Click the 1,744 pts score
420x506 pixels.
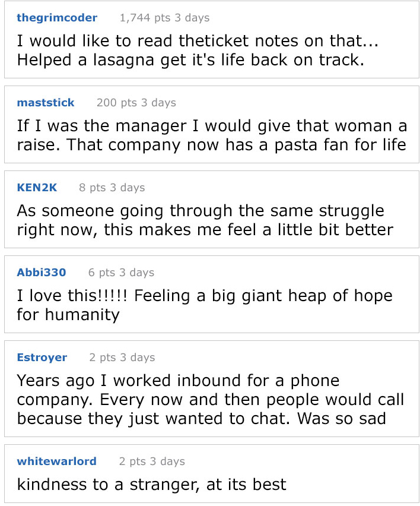[145, 18]
